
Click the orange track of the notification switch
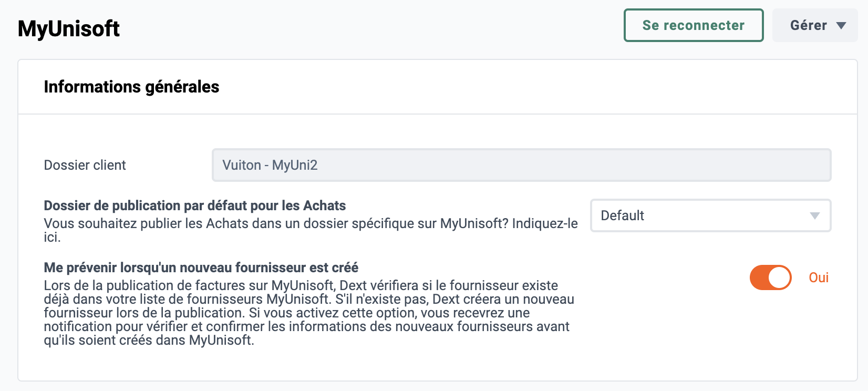click(x=759, y=277)
